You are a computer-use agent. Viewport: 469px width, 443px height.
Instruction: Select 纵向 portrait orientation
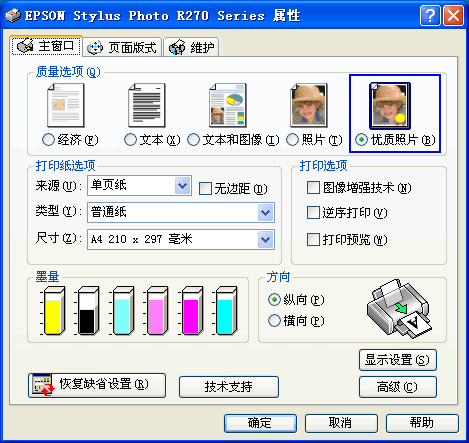click(x=274, y=300)
